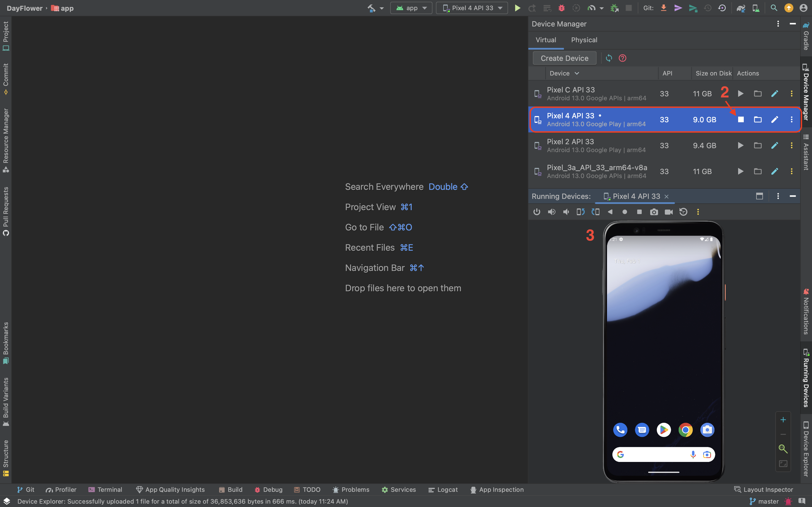812x507 pixels.
Task: Open the Logcat tool window tab
Action: pyautogui.click(x=443, y=490)
